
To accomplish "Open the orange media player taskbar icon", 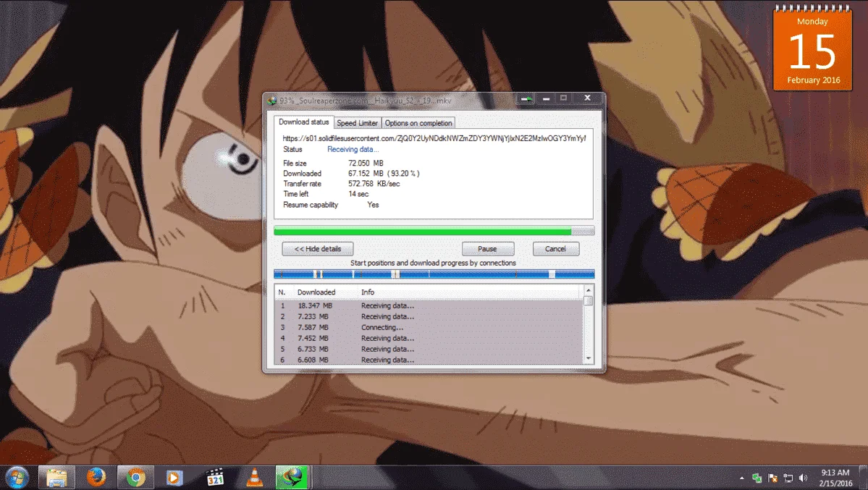I will pyautogui.click(x=174, y=477).
